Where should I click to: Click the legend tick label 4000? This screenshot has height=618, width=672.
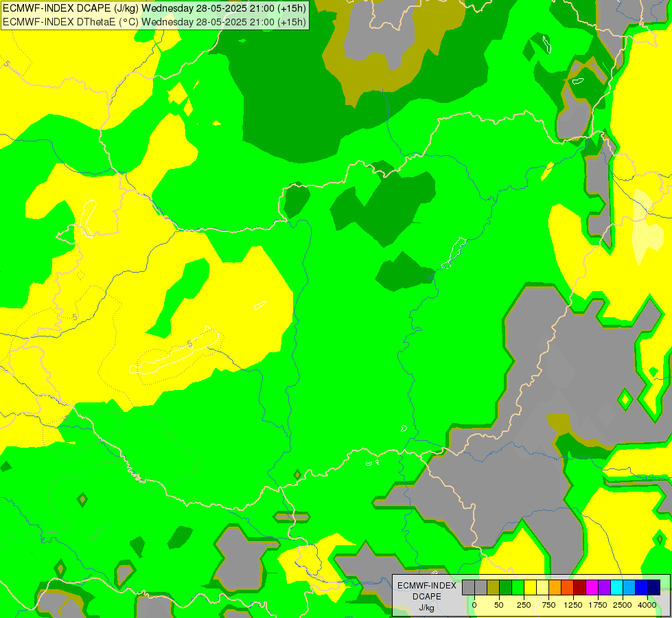(x=647, y=605)
